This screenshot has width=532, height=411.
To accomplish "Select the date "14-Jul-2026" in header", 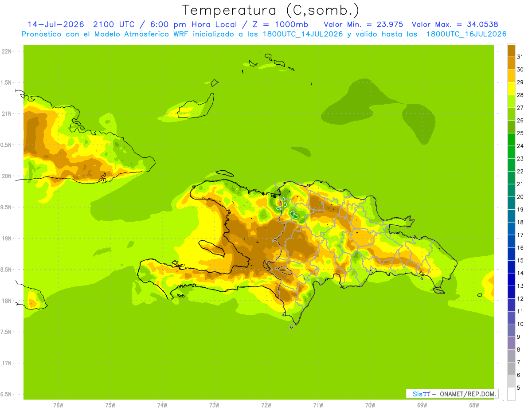I will 56,24.
